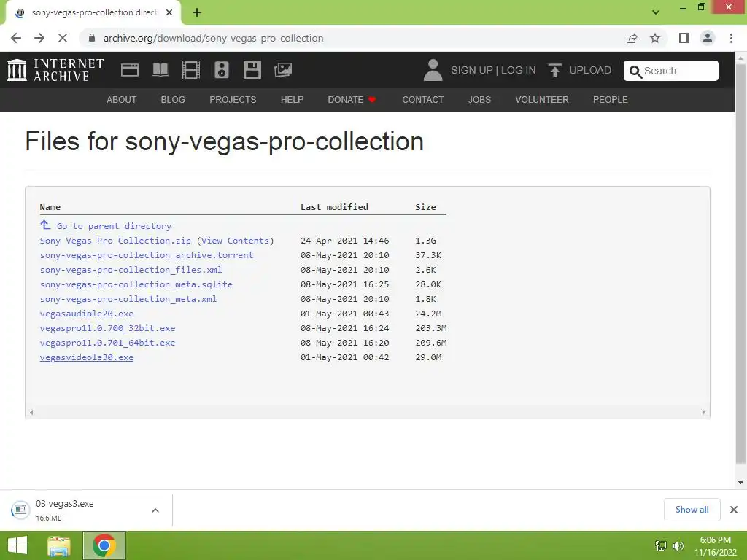Viewport: 747px width, 560px height.
Task: Open the Windows Start menu
Action: pos(18,545)
